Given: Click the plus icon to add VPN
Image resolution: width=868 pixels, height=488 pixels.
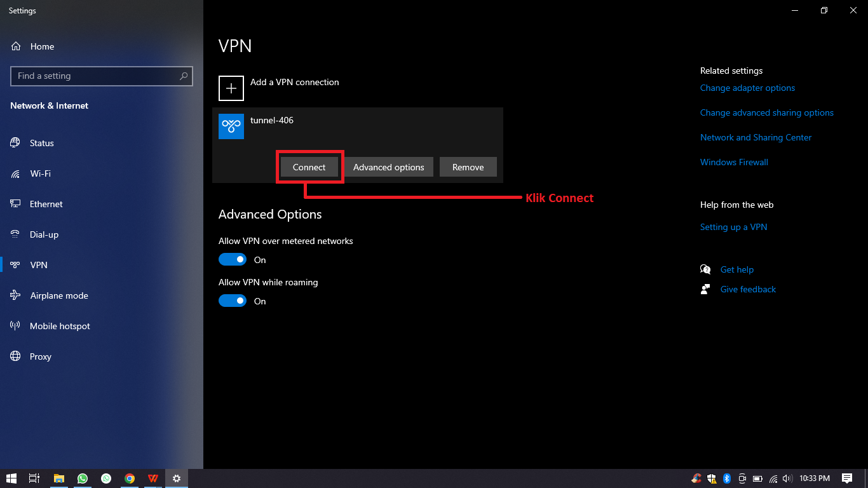Looking at the screenshot, I should click(x=231, y=88).
